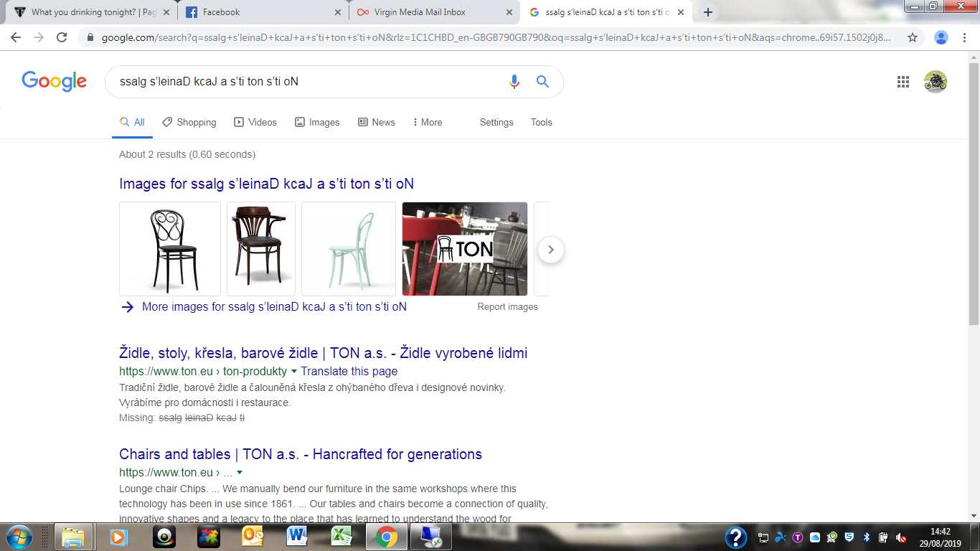The height and width of the screenshot is (551, 980).
Task: Open the black bentwood chair thumbnail
Action: click(x=170, y=249)
